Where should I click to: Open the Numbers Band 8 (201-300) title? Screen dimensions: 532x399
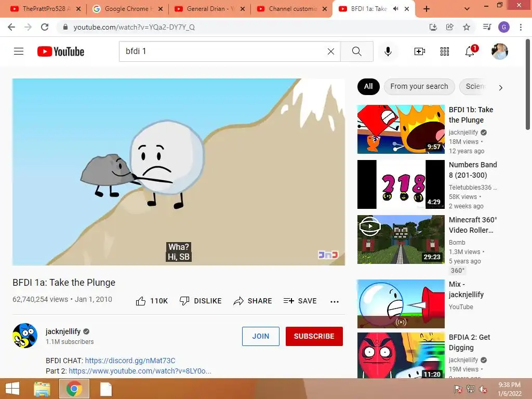point(473,170)
